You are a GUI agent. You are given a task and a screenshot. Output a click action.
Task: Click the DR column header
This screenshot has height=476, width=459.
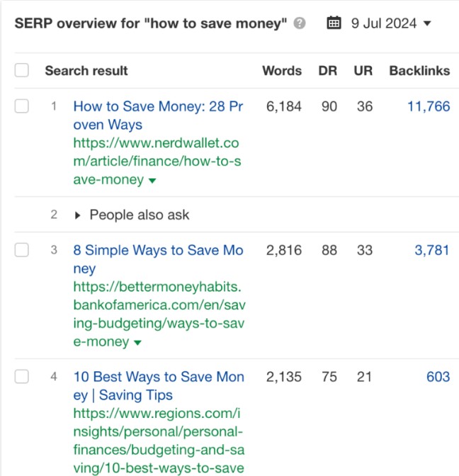point(329,71)
